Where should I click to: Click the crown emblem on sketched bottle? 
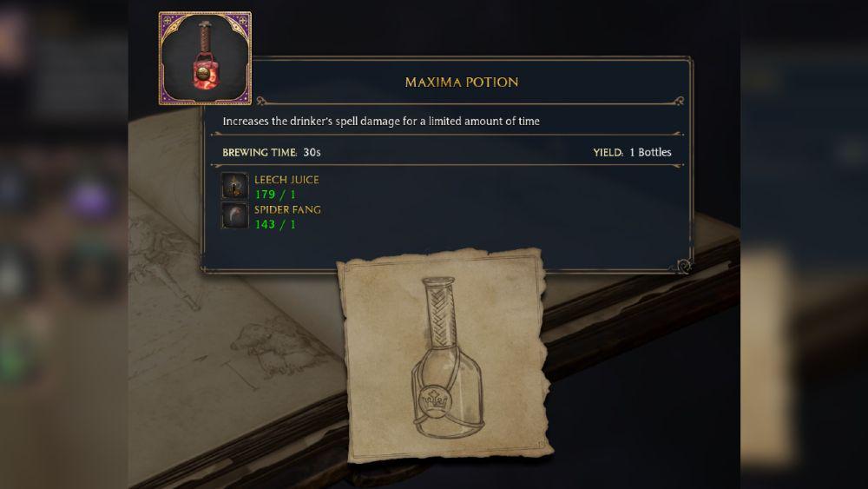(x=434, y=400)
